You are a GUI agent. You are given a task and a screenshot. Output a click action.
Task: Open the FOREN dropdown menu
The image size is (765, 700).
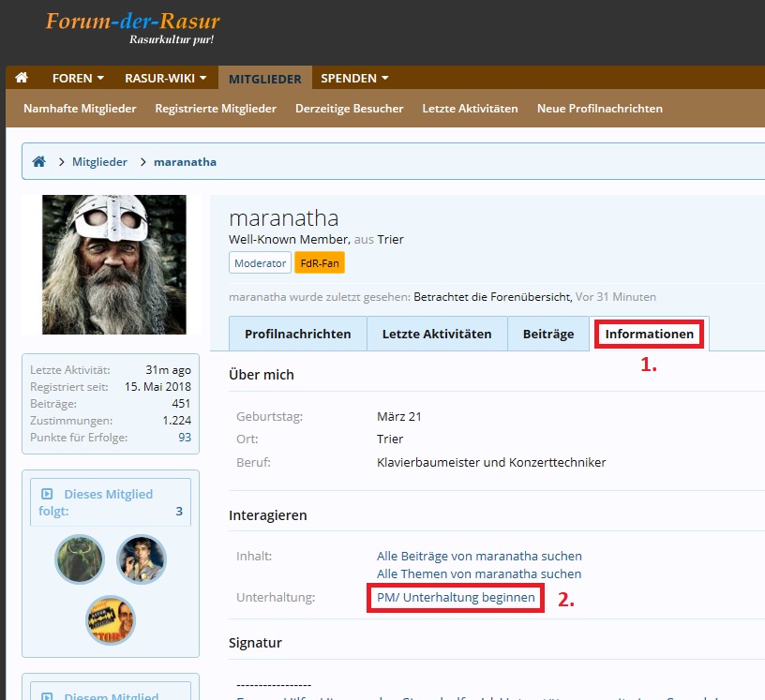[x=78, y=78]
